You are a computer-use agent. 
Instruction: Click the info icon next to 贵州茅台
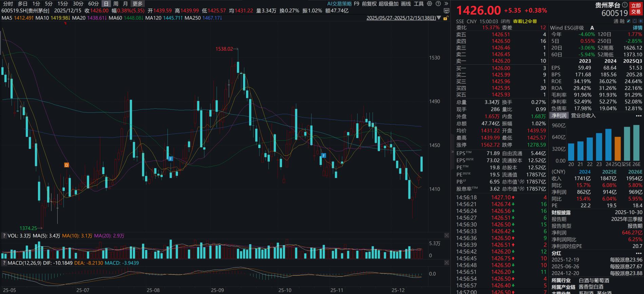click(x=624, y=5)
